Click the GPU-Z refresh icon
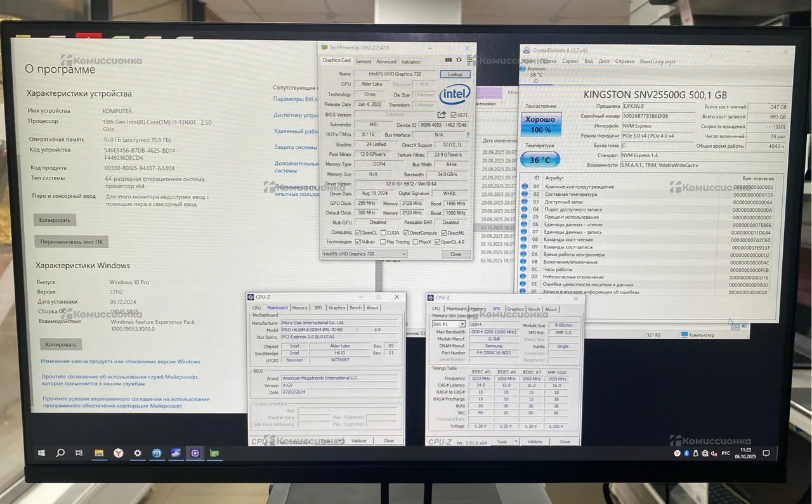Screen dimensions: 812x504 (x=459, y=60)
